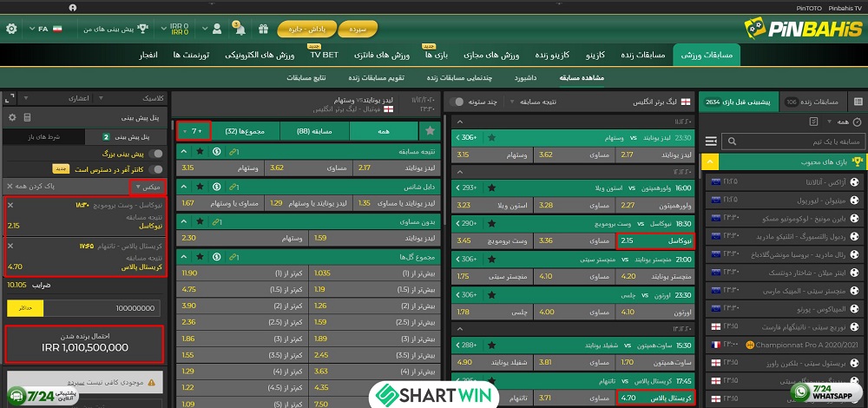This screenshot has height=408, width=868.
Task: Click the user profile avatar icon
Action: pos(217,29)
